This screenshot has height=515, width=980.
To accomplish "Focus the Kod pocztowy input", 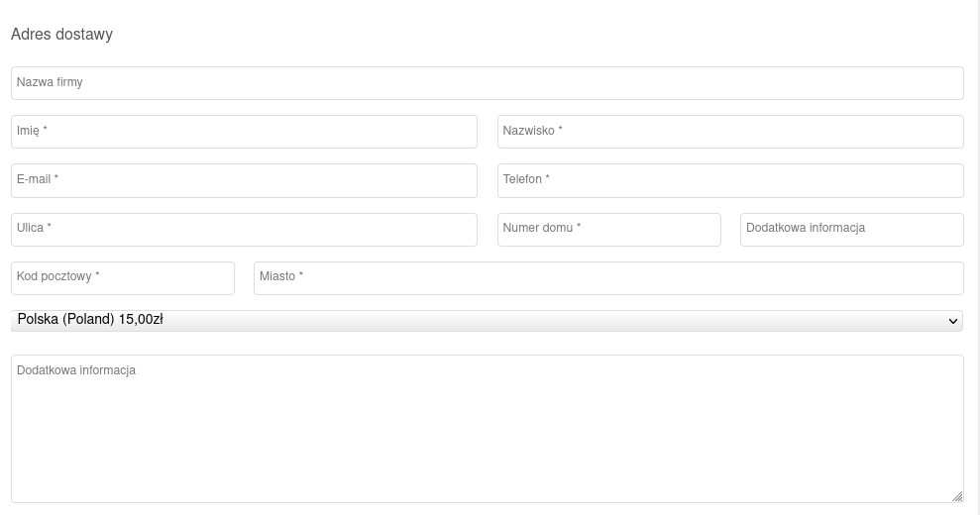I will coord(123,277).
